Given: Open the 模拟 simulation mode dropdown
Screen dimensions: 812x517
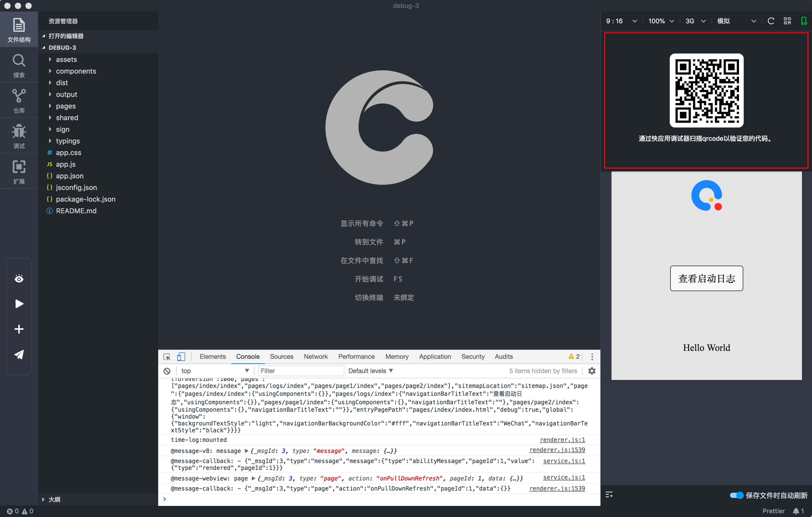Looking at the screenshot, I should [736, 21].
